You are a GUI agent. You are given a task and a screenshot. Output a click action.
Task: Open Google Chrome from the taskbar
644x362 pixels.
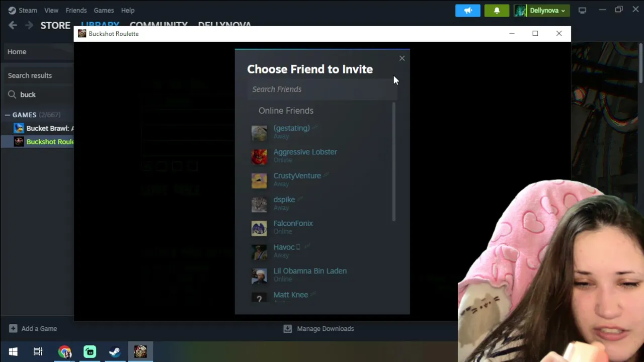point(64,351)
